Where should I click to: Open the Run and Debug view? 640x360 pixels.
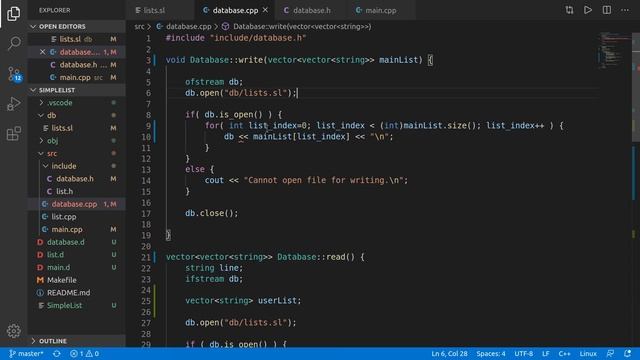13,104
